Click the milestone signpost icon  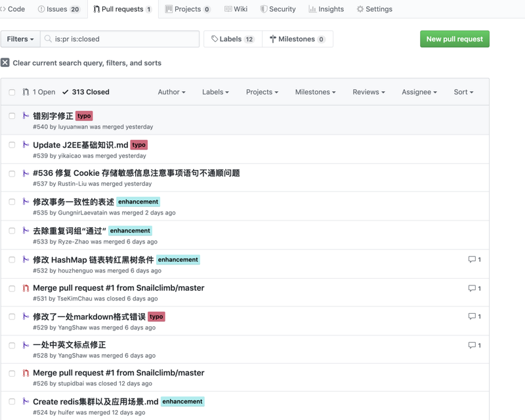click(x=273, y=39)
